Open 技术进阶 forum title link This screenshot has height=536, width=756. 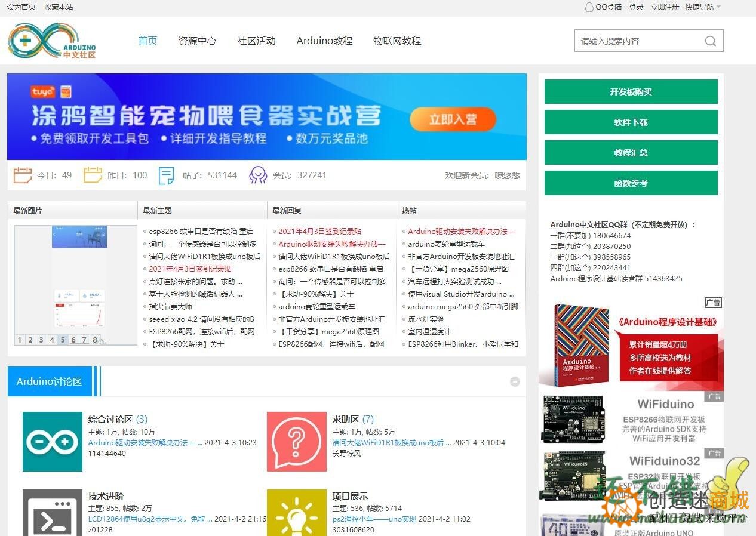(x=106, y=496)
